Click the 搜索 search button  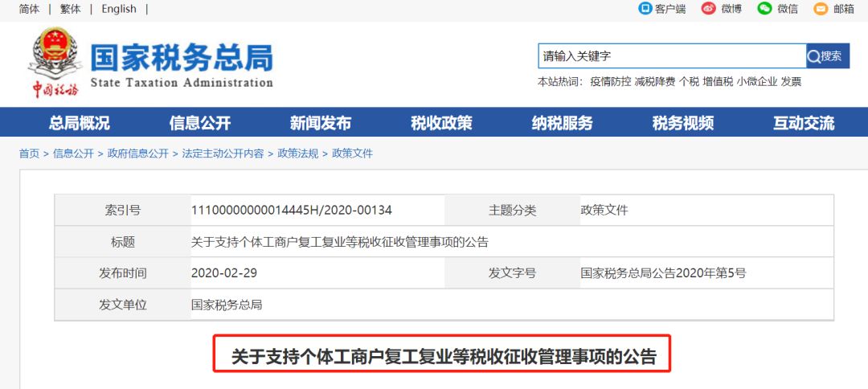tap(828, 56)
